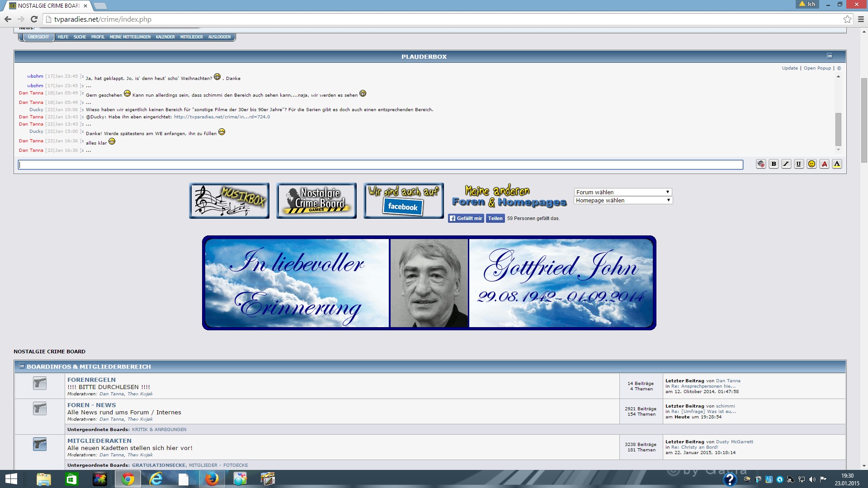Toggle shoutbox sound mute icon

[x=761, y=164]
